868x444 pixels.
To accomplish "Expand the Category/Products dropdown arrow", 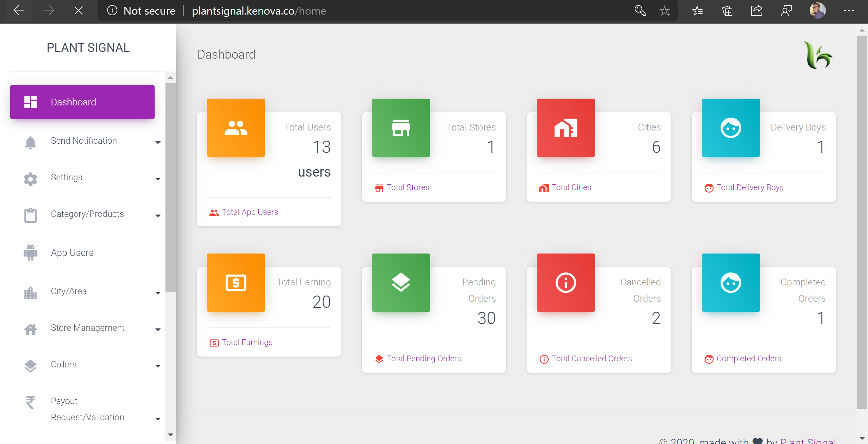I will tap(158, 216).
